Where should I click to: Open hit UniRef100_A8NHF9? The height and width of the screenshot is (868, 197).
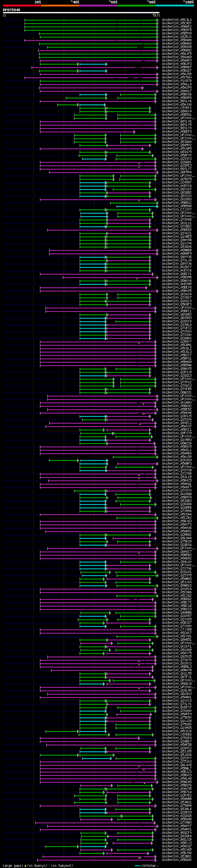click(x=177, y=253)
